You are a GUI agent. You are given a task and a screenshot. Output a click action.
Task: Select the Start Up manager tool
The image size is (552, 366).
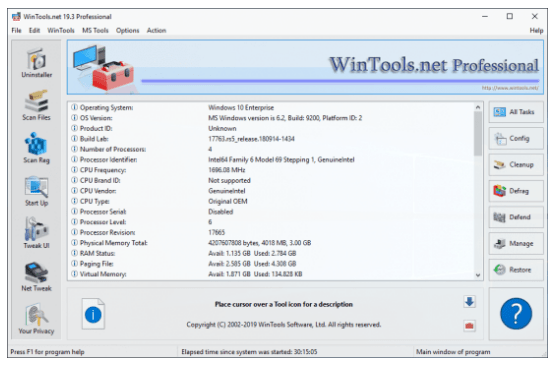(36, 191)
